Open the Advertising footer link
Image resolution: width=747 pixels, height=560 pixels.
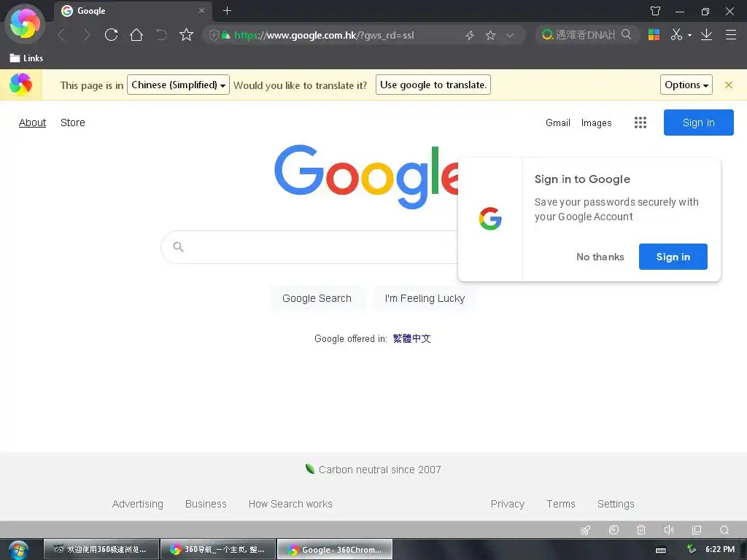[x=138, y=504]
